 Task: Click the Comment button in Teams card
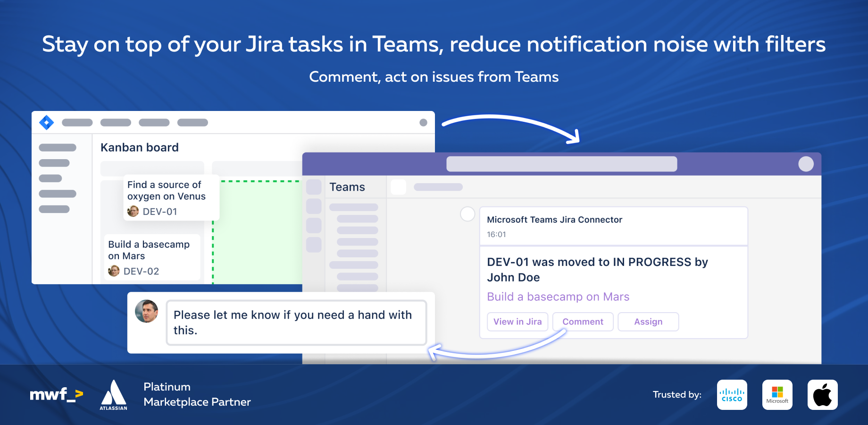[x=583, y=322]
